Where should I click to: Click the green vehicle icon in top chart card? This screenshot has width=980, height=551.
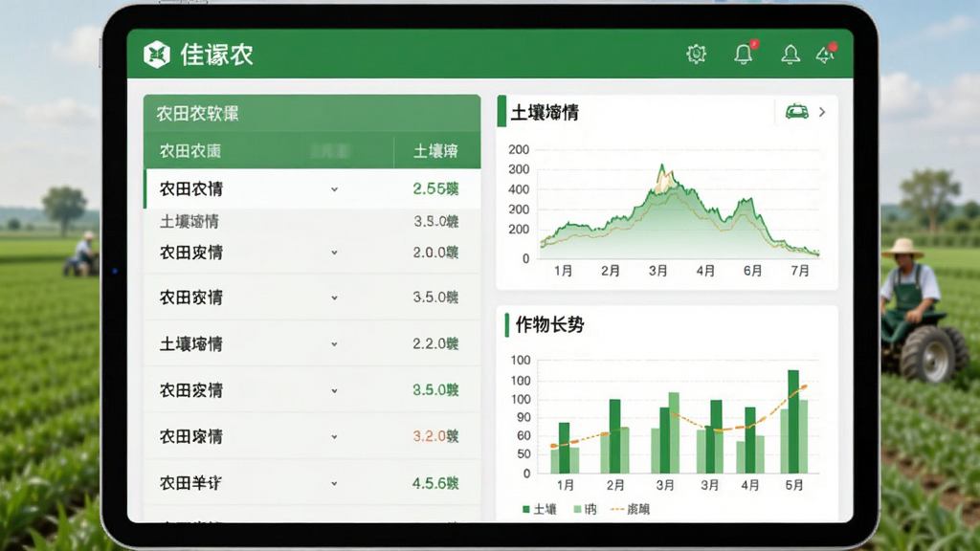pos(797,112)
